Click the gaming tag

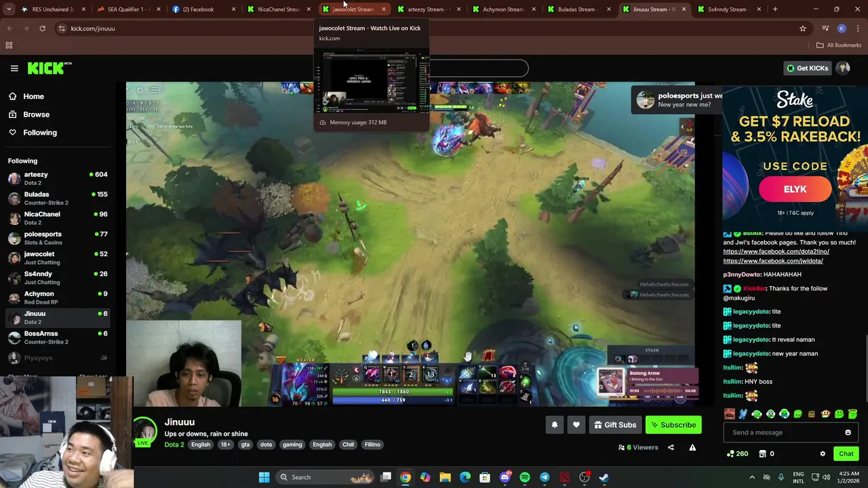coord(292,445)
